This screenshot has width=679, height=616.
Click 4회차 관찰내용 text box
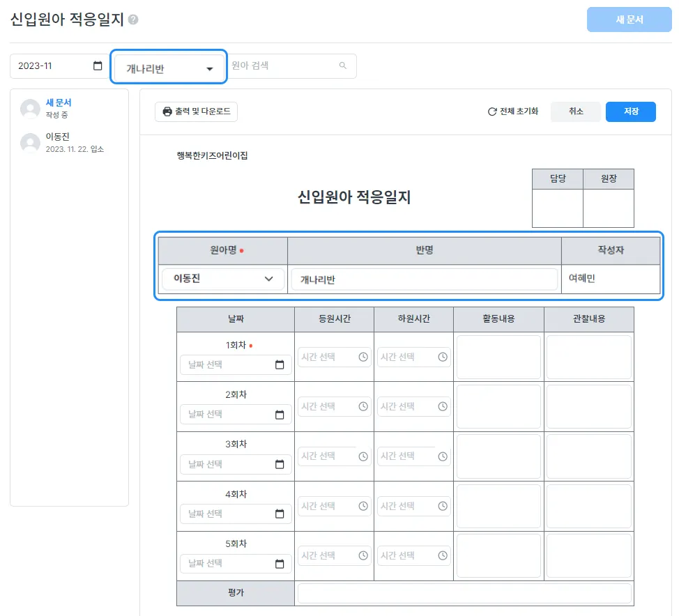click(x=589, y=506)
